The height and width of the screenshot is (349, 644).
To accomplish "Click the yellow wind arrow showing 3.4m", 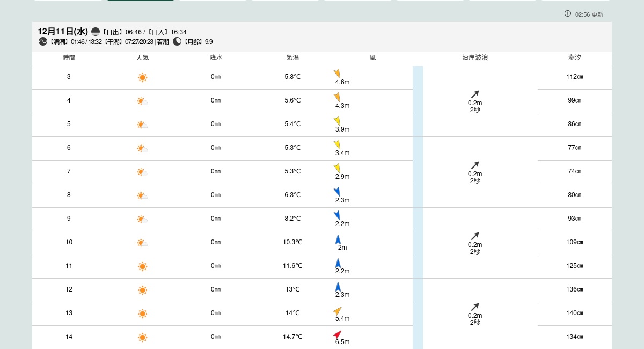I will coord(337,144).
